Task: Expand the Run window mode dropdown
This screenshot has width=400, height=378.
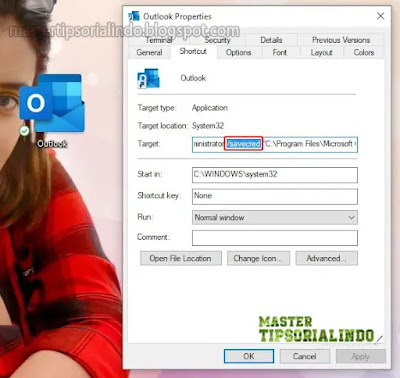Action: point(275,217)
